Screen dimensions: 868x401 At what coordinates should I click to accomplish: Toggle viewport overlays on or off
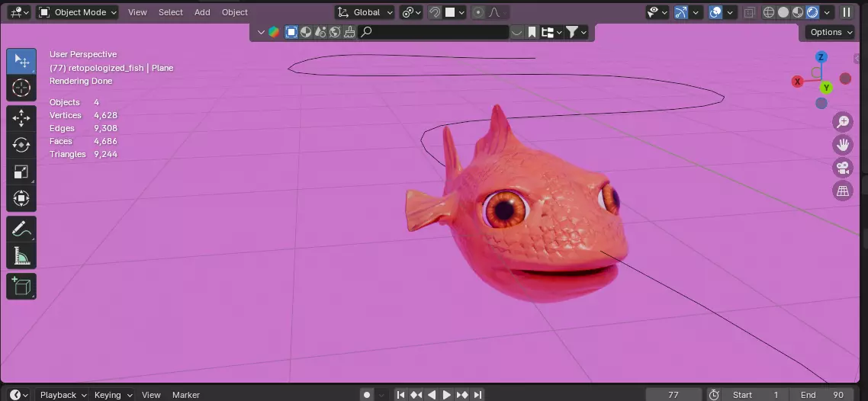[715, 12]
